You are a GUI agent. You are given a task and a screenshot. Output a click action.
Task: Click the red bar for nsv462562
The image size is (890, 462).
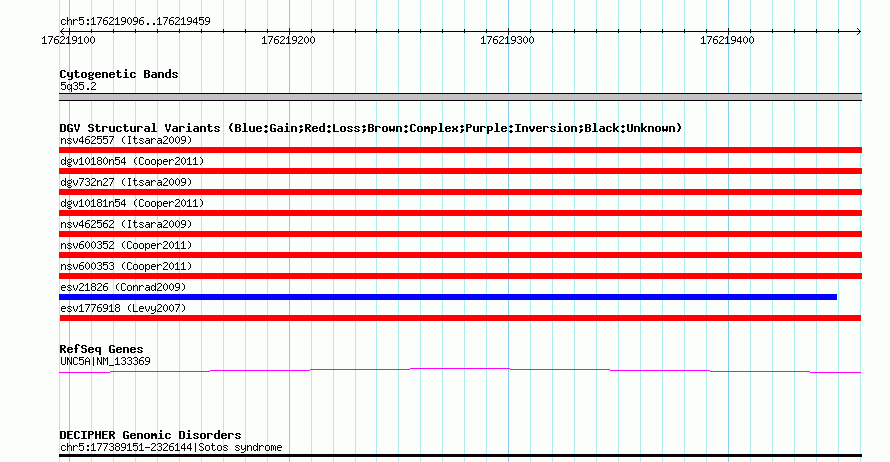point(460,234)
